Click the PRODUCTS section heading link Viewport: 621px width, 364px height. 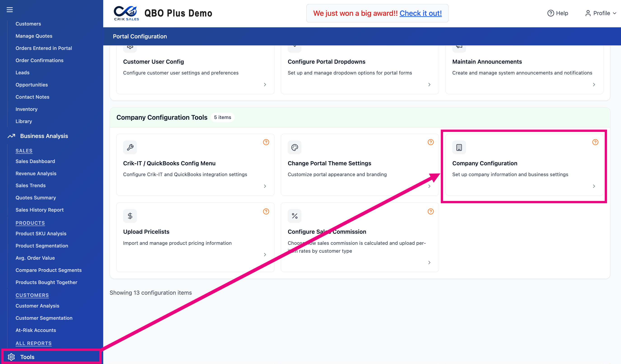pos(30,223)
